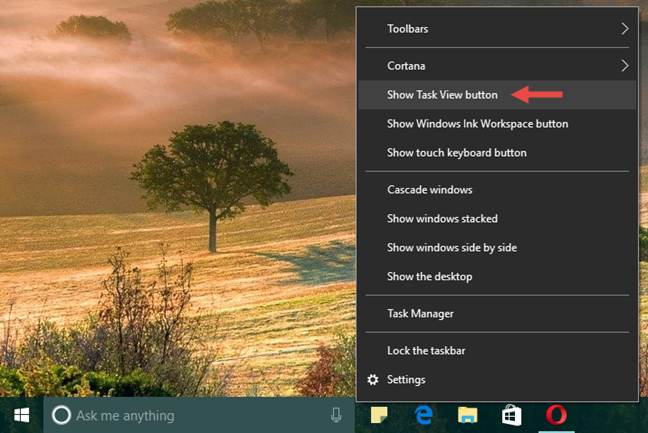
Task: Click the Cortana circle icon
Action: 62,415
